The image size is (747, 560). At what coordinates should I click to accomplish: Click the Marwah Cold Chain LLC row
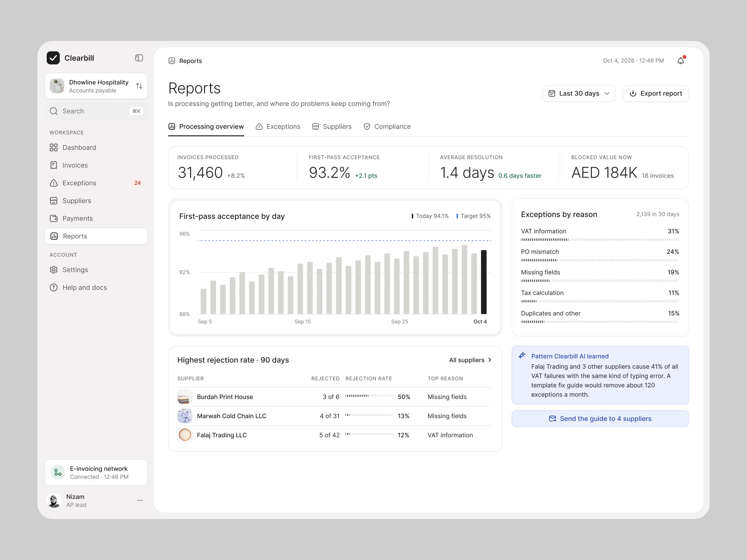(x=335, y=416)
